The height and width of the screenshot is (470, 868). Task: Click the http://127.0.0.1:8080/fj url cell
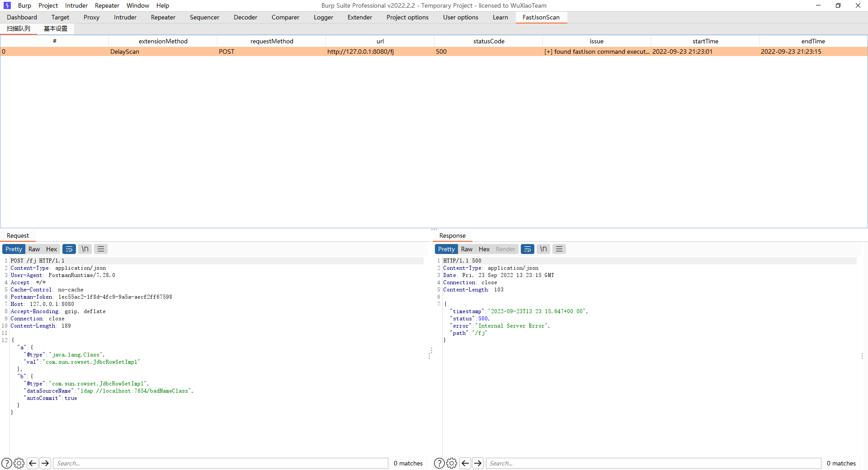[x=380, y=52]
